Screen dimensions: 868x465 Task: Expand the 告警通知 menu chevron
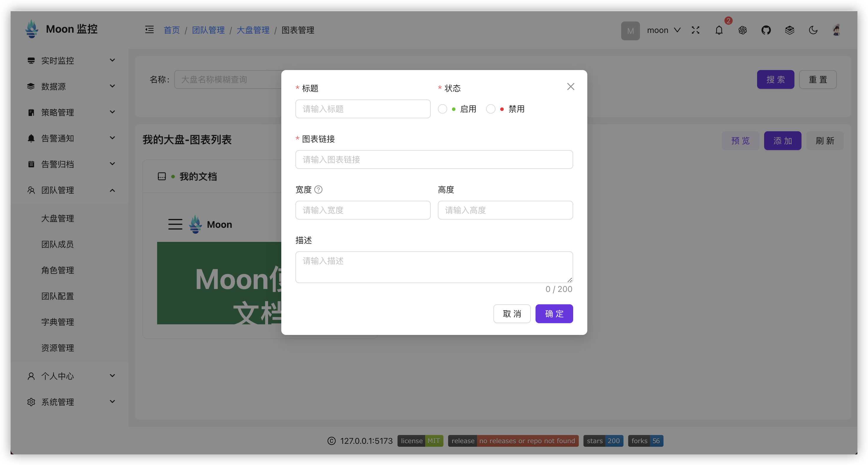(112, 138)
